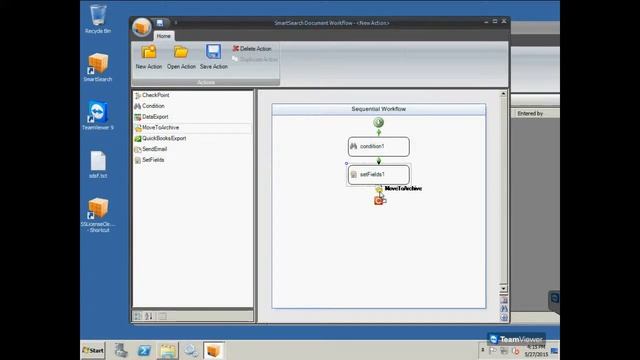Click the New Action button
The image size is (640, 360).
point(149,57)
